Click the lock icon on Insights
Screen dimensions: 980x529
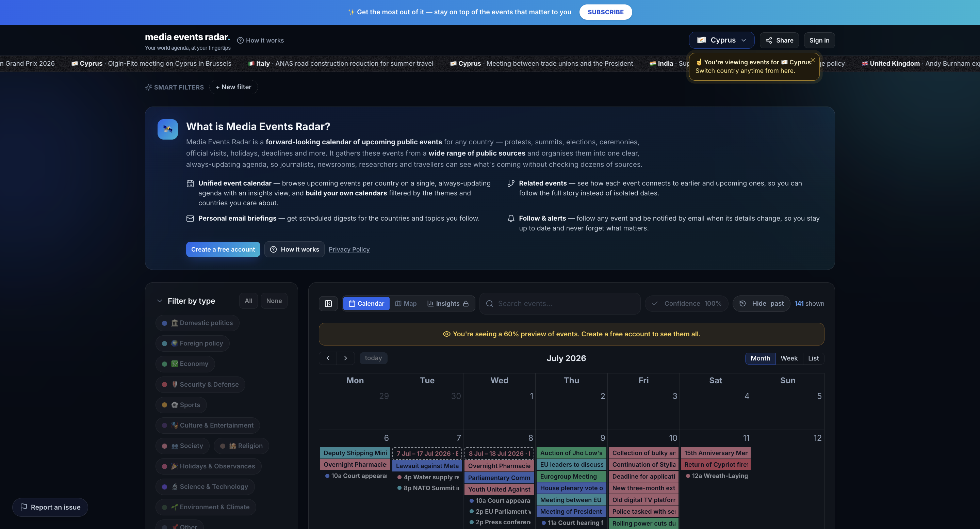click(465, 304)
